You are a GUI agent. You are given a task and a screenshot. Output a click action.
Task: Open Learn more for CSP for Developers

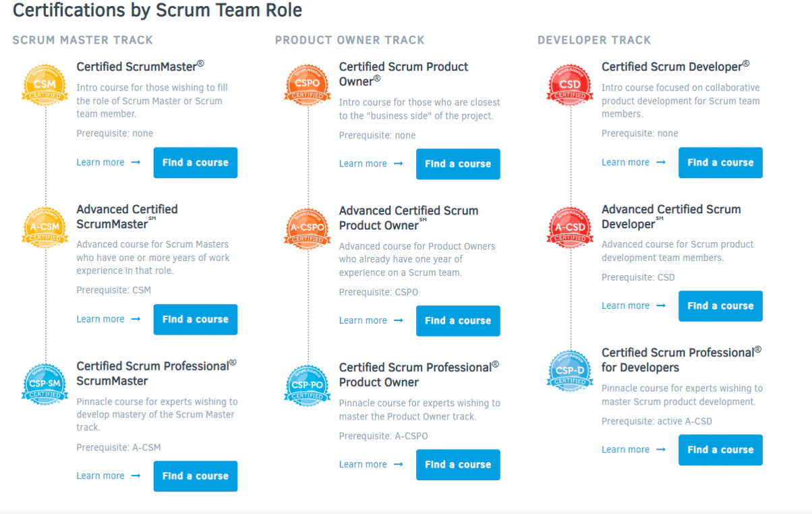(x=633, y=450)
